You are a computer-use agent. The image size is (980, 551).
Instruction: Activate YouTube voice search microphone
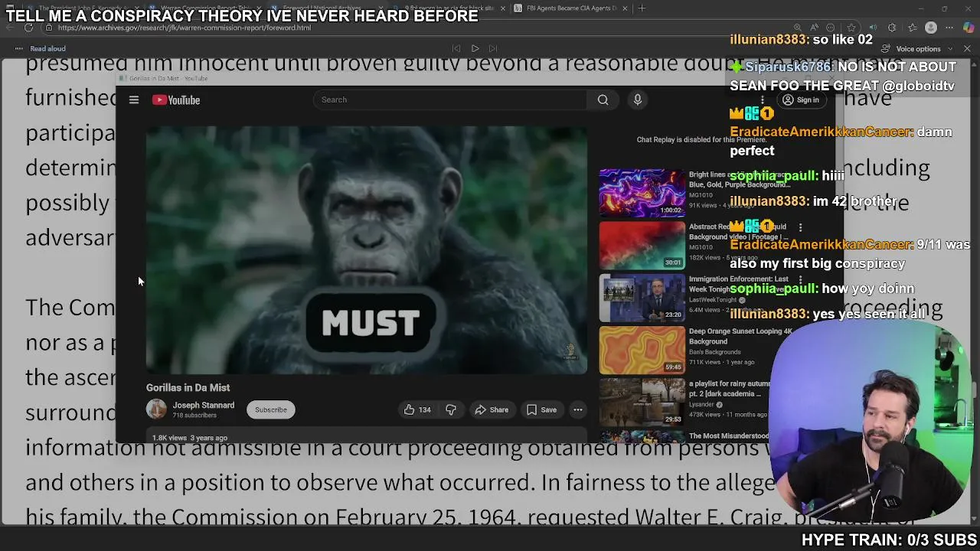click(637, 99)
